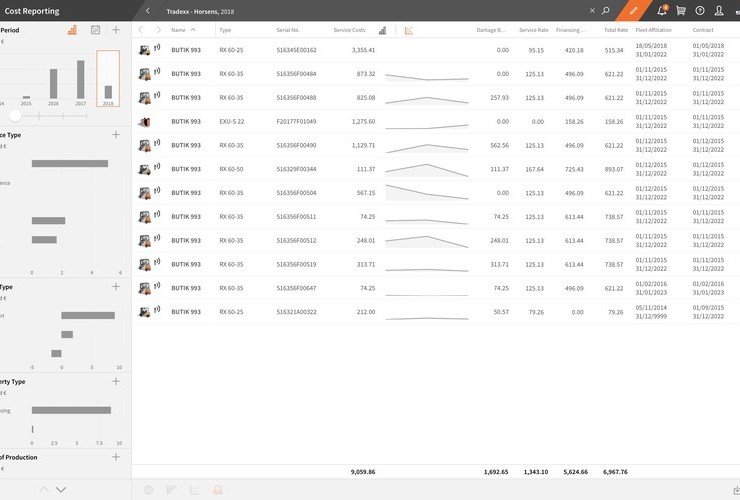
Task: Toggle the line trend chart column icon
Action: click(409, 30)
